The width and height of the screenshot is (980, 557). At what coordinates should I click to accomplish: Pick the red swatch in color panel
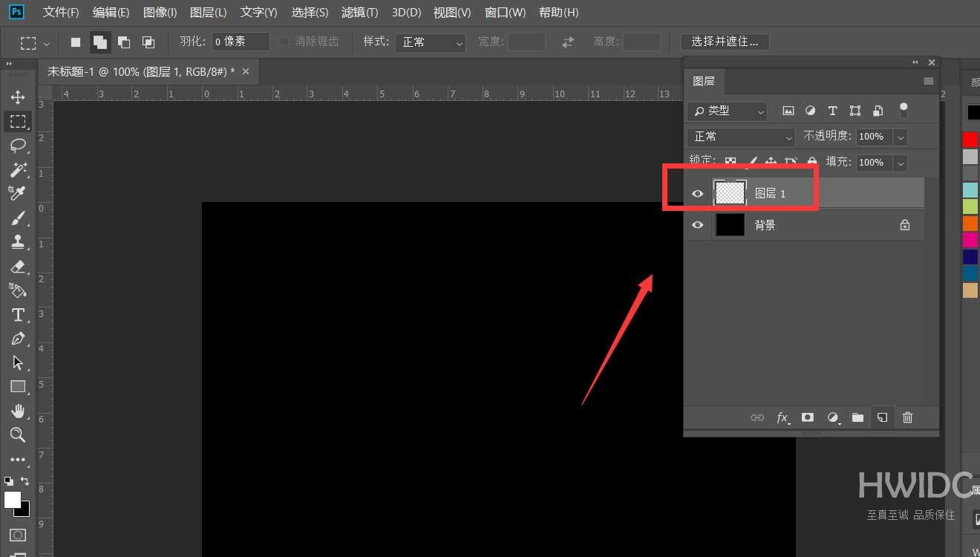tap(970, 140)
